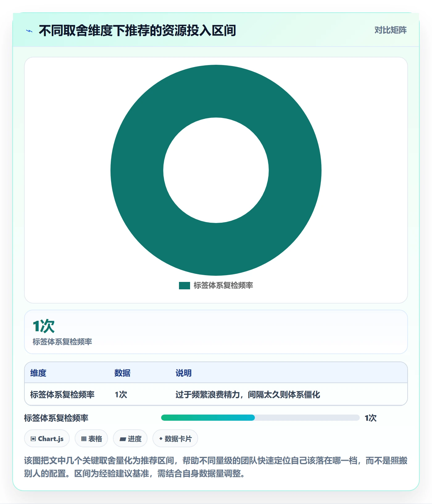Click the footnote paragraph starting with 该图把文中

point(216,467)
